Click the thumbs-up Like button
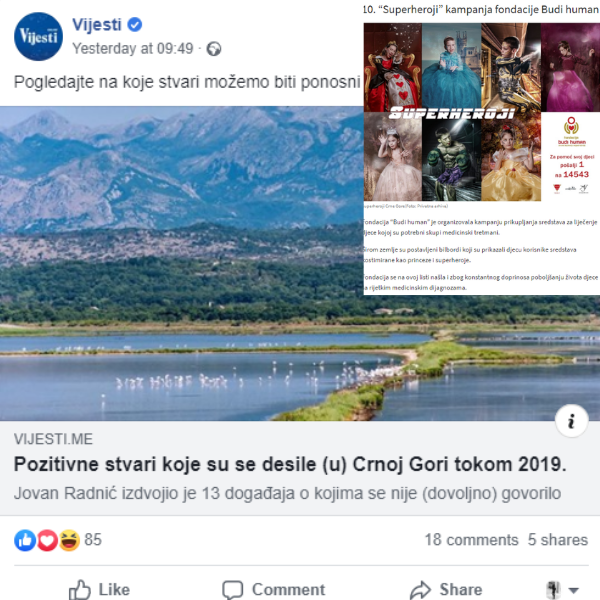 [x=99, y=589]
